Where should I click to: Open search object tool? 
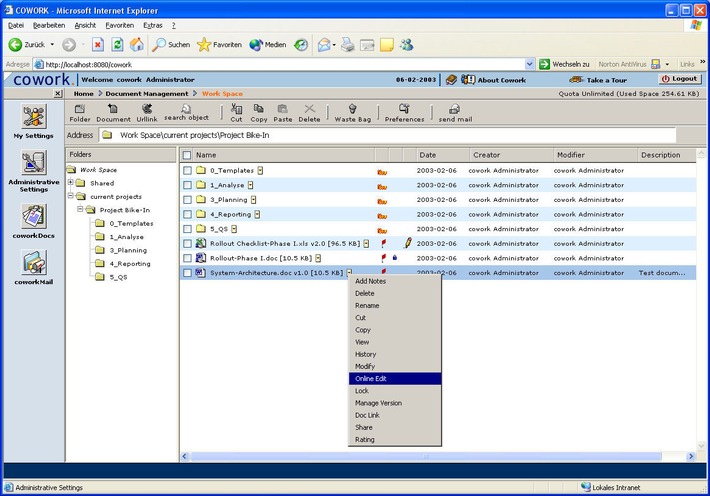(186, 112)
